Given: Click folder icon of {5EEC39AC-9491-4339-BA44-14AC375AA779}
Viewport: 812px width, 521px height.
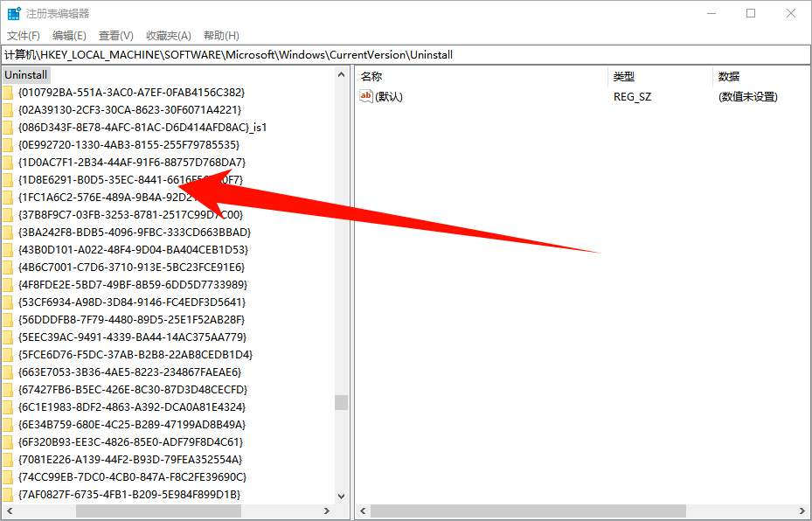Looking at the screenshot, I should (8, 337).
